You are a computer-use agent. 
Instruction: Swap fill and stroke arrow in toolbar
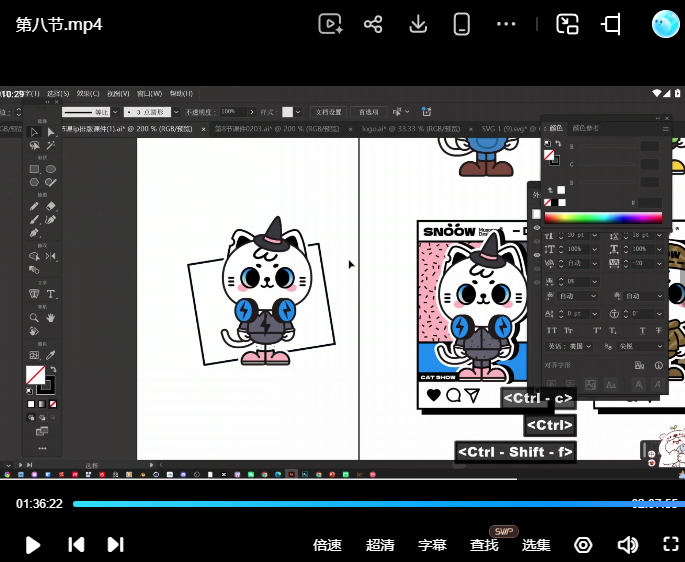pos(53,370)
